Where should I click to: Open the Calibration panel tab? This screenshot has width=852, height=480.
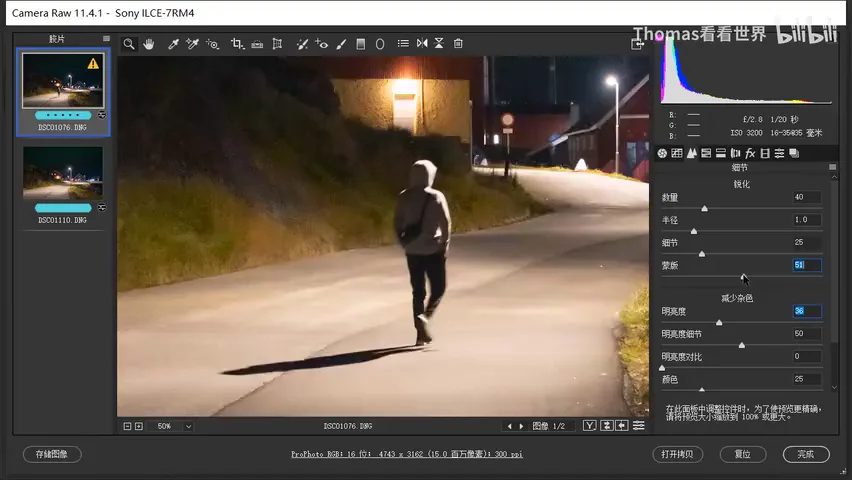click(x=765, y=153)
